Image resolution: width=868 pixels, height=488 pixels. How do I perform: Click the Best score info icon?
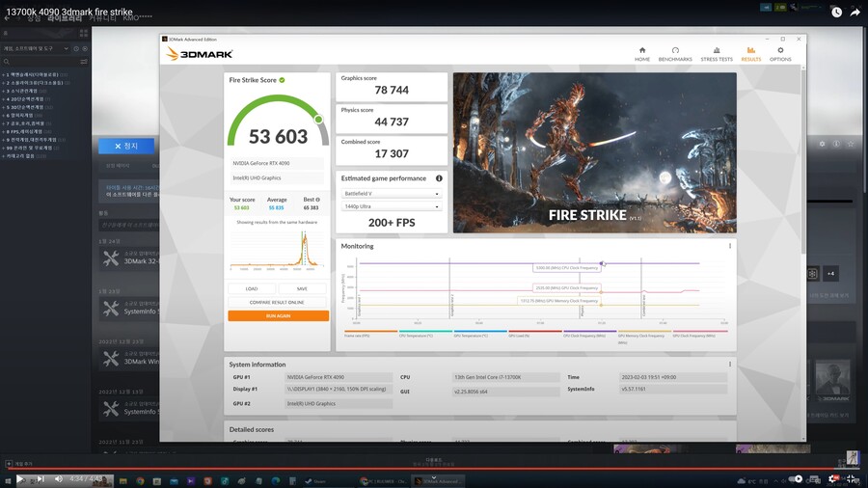tap(317, 200)
